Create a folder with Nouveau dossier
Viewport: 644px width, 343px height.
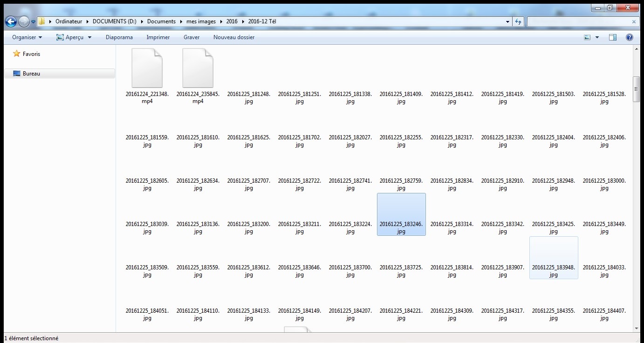[233, 37]
